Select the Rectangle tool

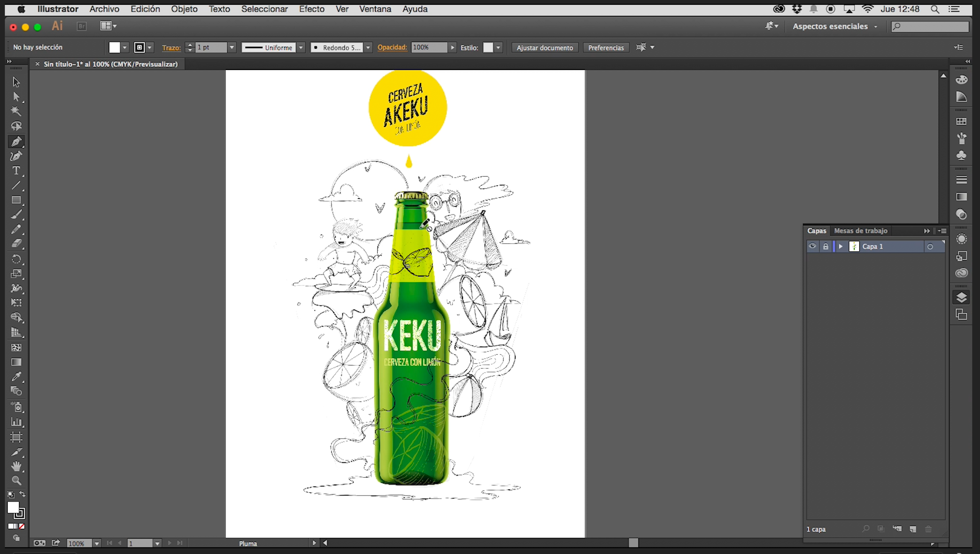16,200
